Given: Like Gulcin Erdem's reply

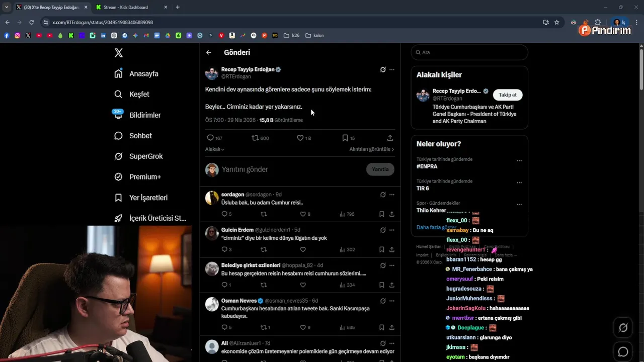Looking at the screenshot, I should click(303, 249).
